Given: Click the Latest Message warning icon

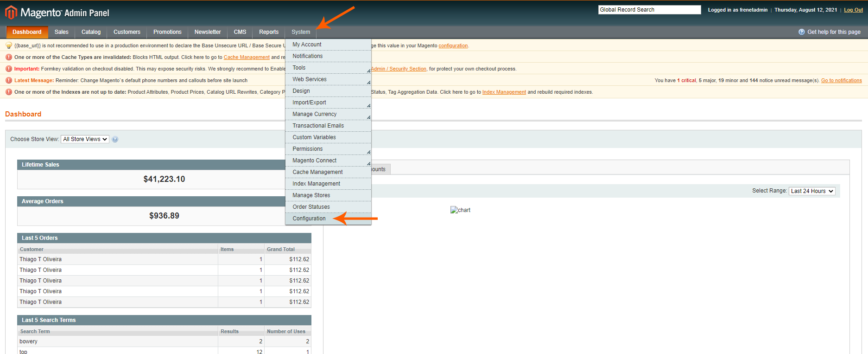Looking at the screenshot, I should pos(9,80).
